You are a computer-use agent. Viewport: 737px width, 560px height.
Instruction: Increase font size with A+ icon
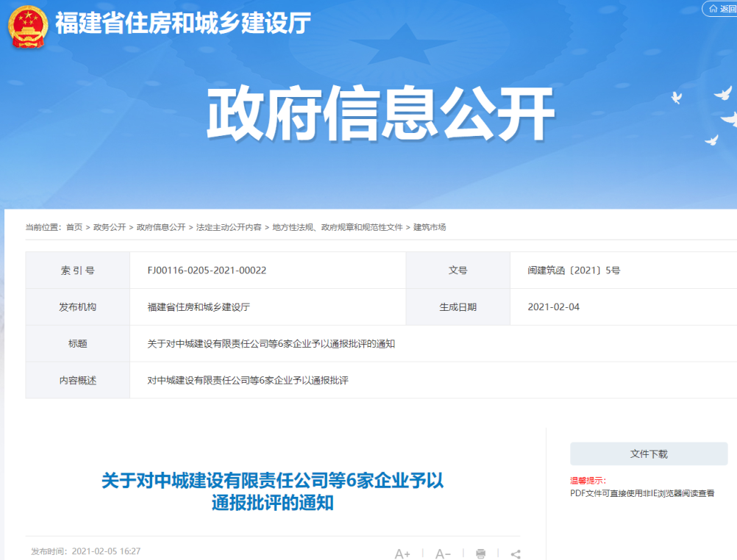(x=402, y=553)
